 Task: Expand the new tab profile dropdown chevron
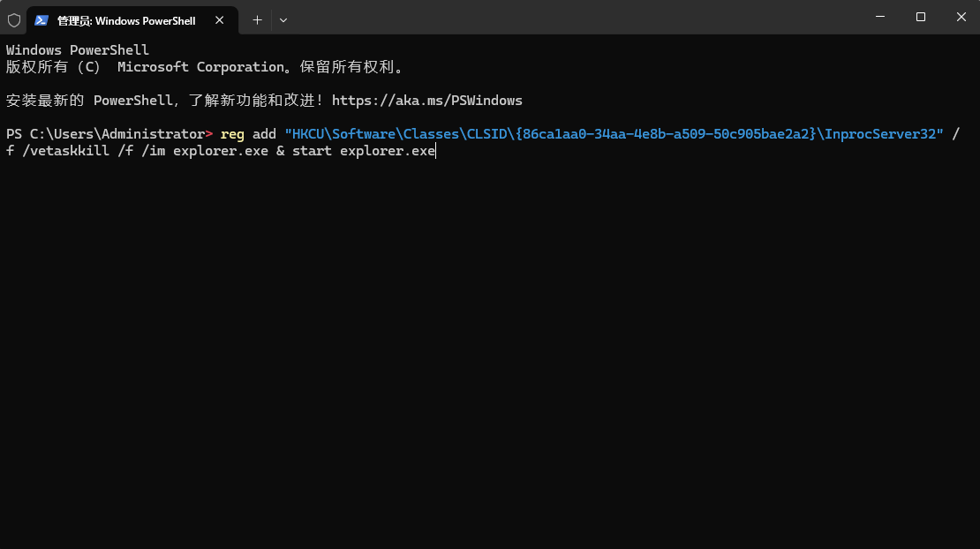[283, 20]
